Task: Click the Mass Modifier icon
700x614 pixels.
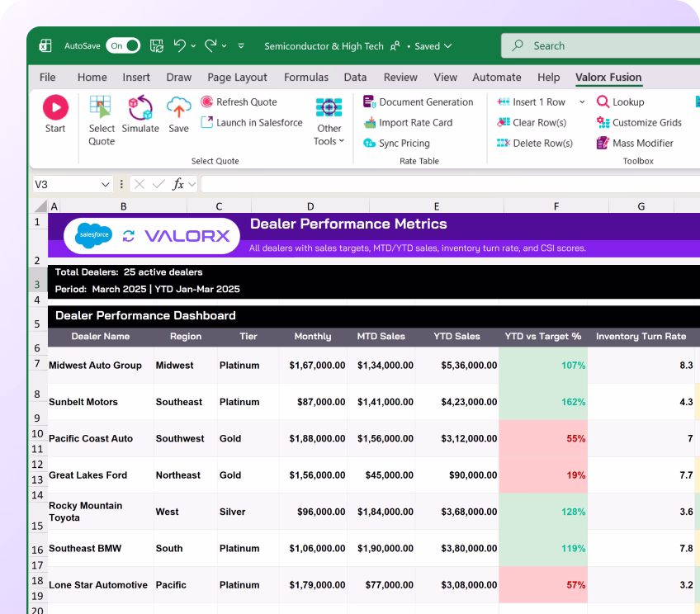Action: pyautogui.click(x=603, y=143)
